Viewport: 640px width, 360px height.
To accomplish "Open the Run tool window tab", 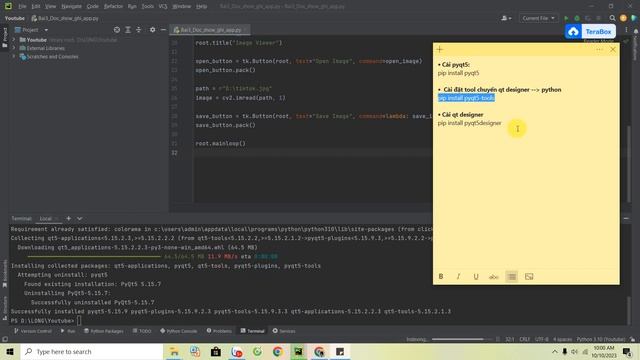I will (68, 331).
